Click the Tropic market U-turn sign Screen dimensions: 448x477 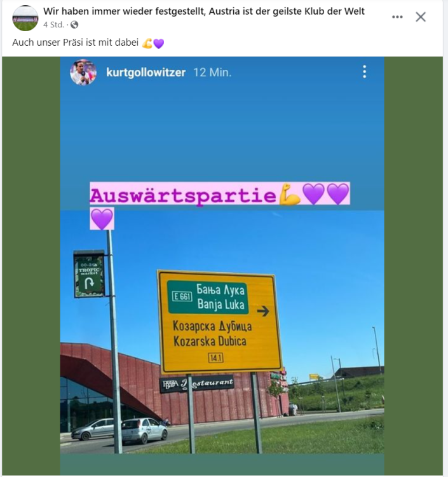pyautogui.click(x=90, y=274)
